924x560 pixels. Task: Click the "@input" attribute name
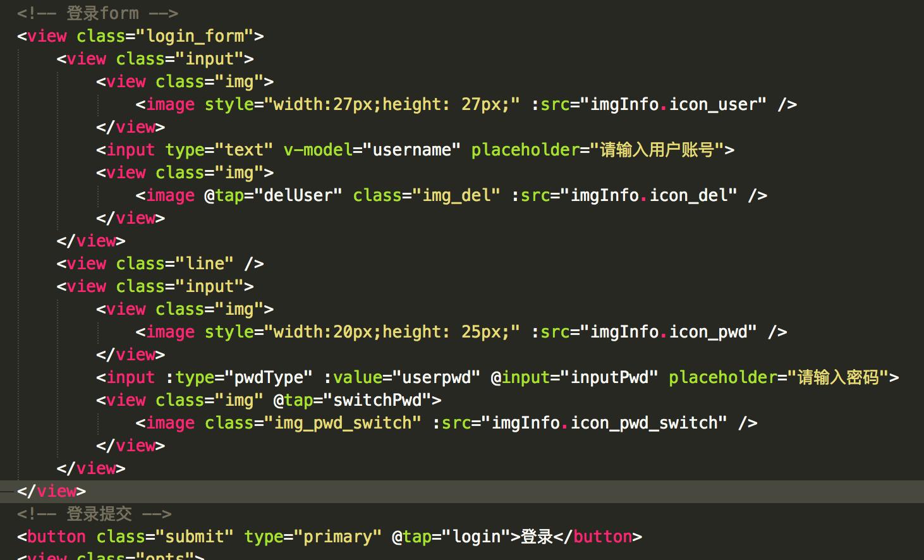(x=521, y=377)
